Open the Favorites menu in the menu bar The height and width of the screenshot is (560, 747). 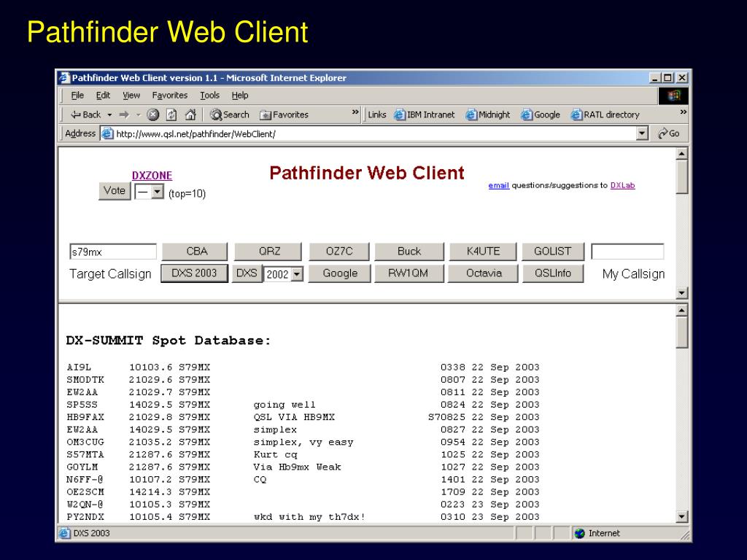click(169, 96)
